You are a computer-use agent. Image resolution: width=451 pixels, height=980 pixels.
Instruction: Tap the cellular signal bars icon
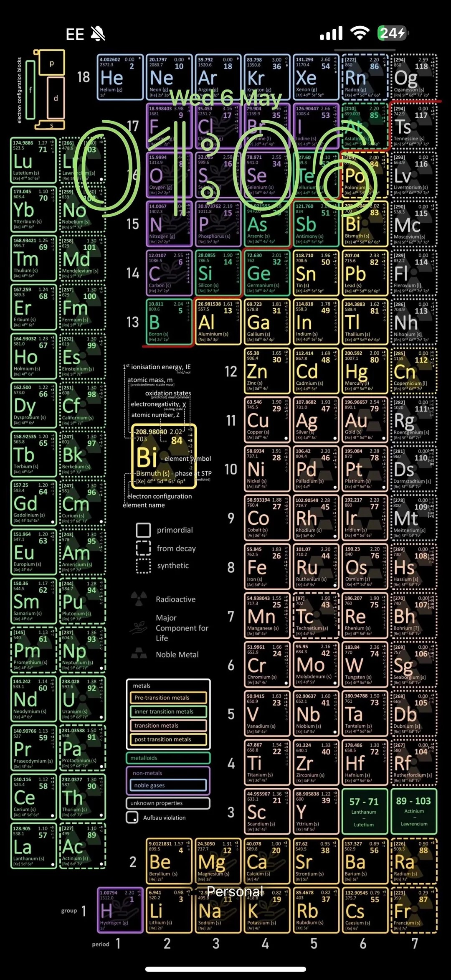331,33
